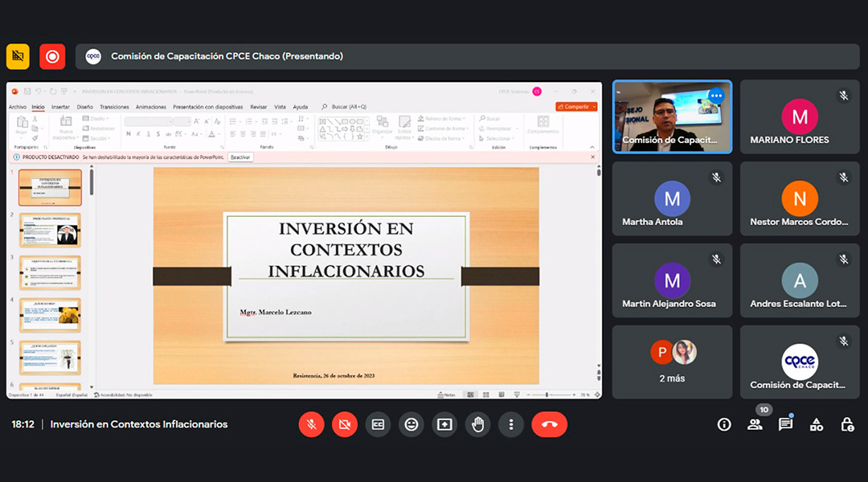Viewport: 868px width, 482px height.
Task: Click the clear formatting icon in Fuente
Action: pyautogui.click(x=218, y=121)
